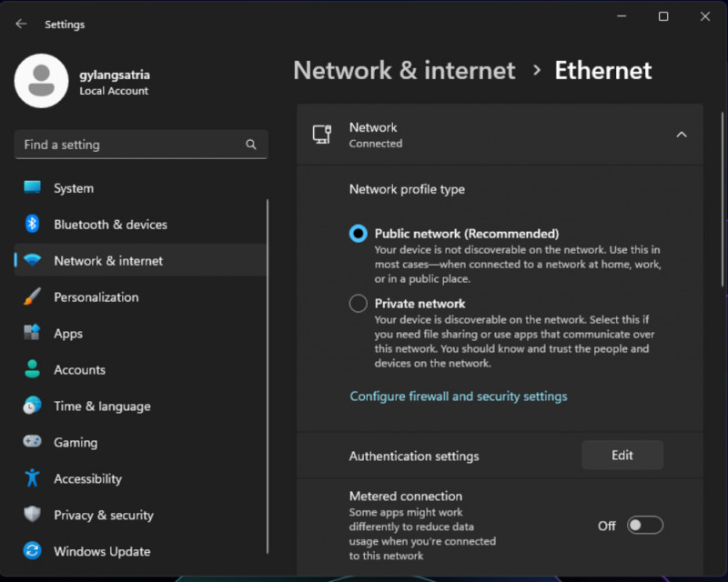Click the Authentication settings label
This screenshot has width=728, height=582.
point(414,456)
